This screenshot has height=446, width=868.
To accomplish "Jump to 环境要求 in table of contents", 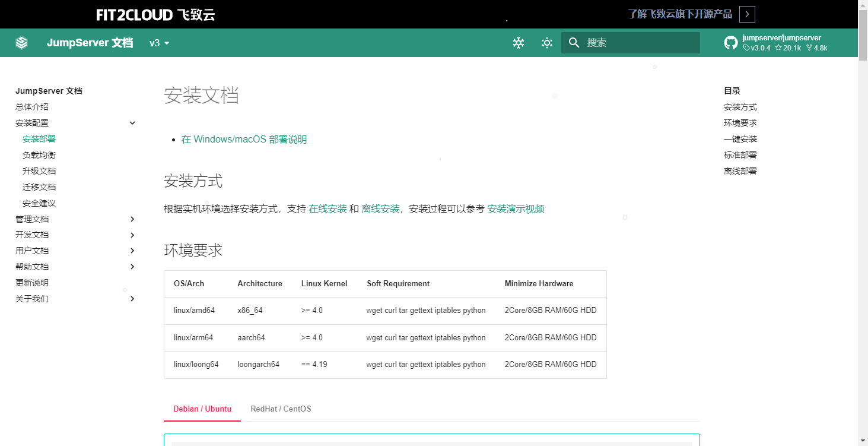I will pos(740,123).
